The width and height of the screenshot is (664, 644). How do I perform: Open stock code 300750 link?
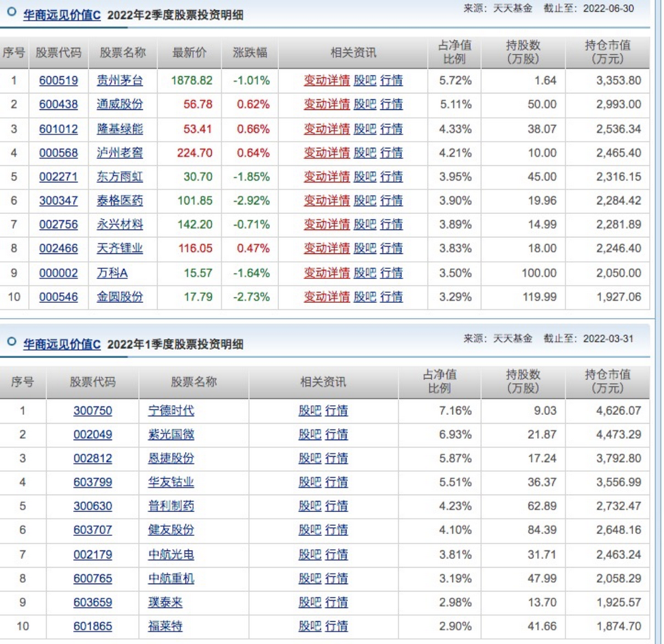coord(93,411)
